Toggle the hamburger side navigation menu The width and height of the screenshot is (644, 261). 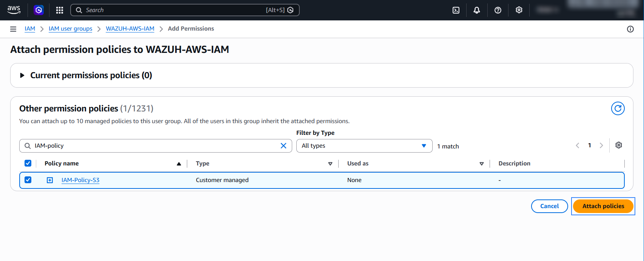13,29
